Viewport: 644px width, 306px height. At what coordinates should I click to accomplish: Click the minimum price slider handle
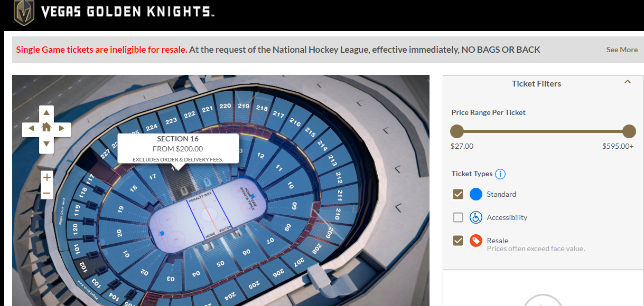(457, 131)
